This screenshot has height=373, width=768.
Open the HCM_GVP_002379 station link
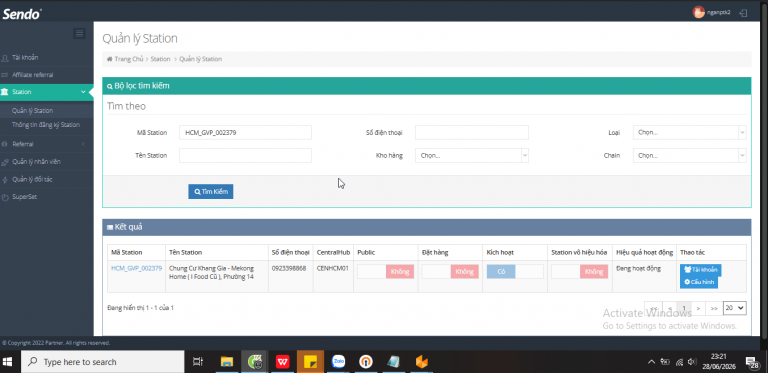(x=137, y=268)
